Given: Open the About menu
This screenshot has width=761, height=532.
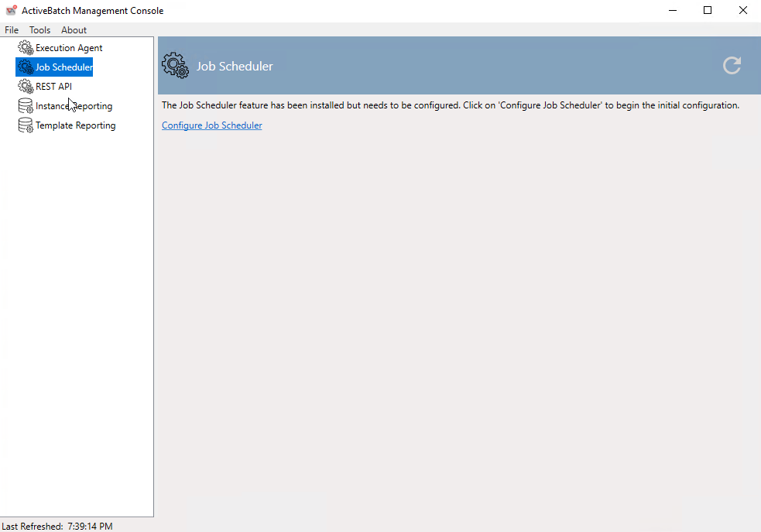Looking at the screenshot, I should coord(74,29).
